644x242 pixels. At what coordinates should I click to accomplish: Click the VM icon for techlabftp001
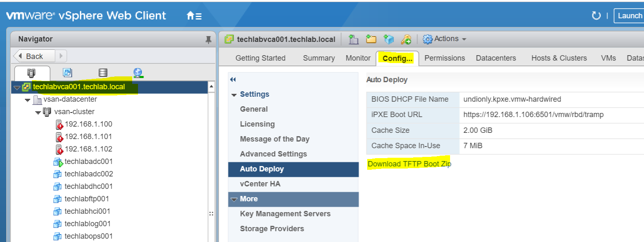click(58, 199)
